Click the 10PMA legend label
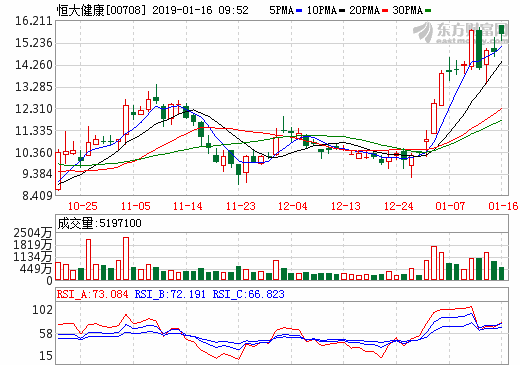The height and width of the screenshot is (365, 520). click(x=322, y=10)
